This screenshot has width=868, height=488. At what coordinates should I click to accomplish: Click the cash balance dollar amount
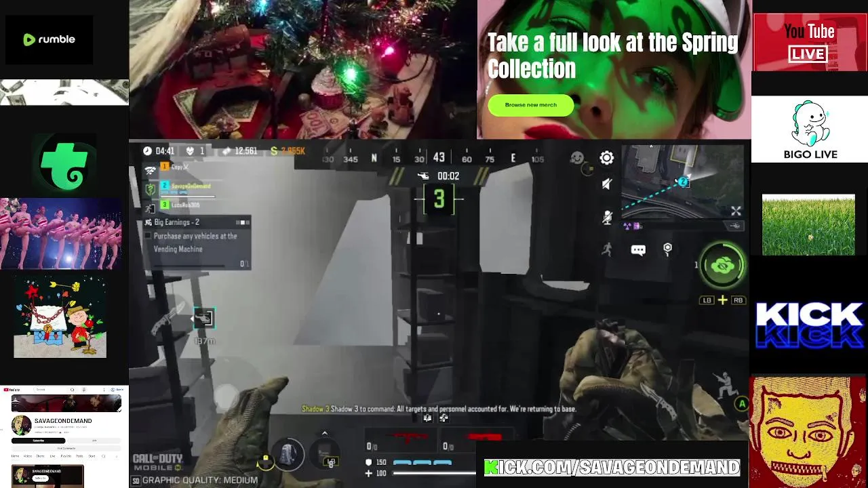point(288,150)
